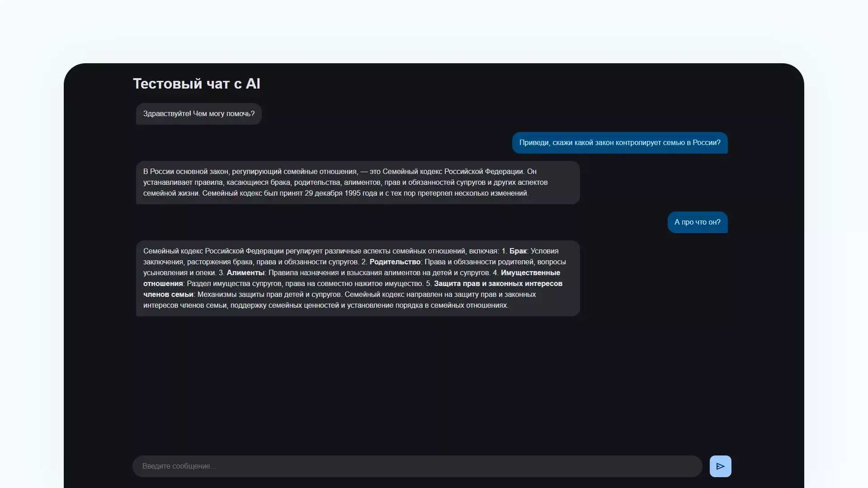The image size is (868, 488).
Task: Click AI reply starting 'В России основной закон'
Action: click(357, 183)
